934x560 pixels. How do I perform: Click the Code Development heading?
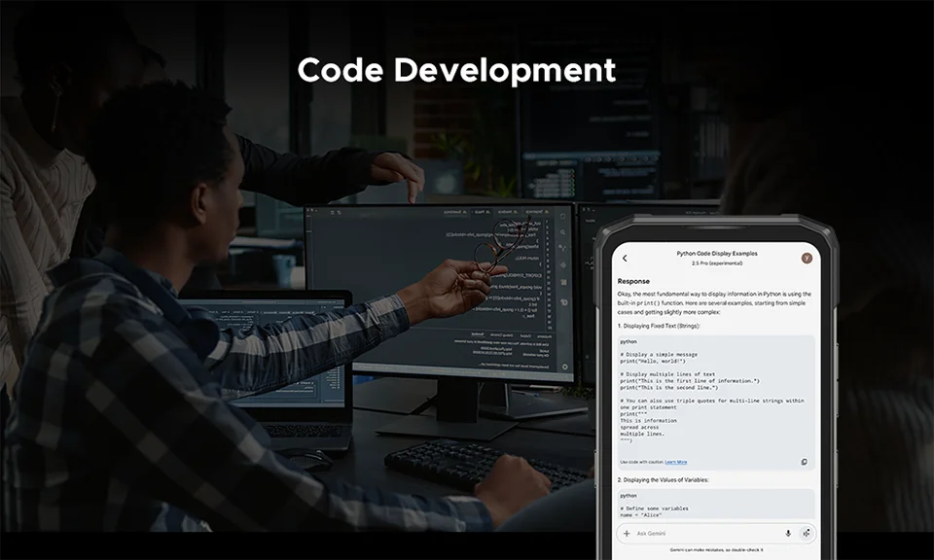[x=456, y=70]
